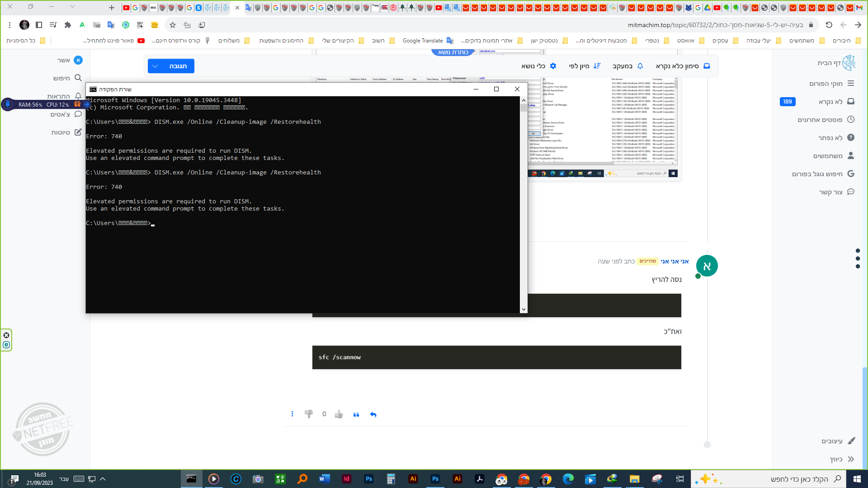Screen dimensions: 868x488
Task: Open drafts in left sidebar (טיוטות)
Action: (66, 132)
